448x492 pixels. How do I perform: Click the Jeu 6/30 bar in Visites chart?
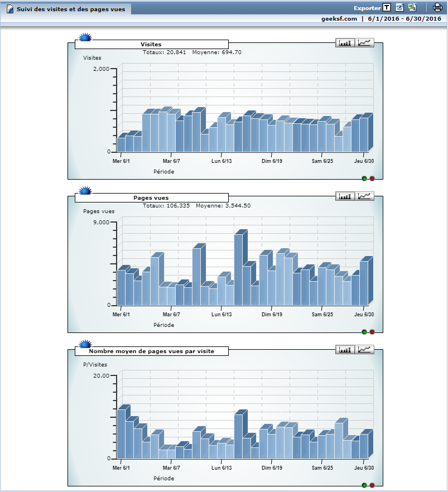364,135
